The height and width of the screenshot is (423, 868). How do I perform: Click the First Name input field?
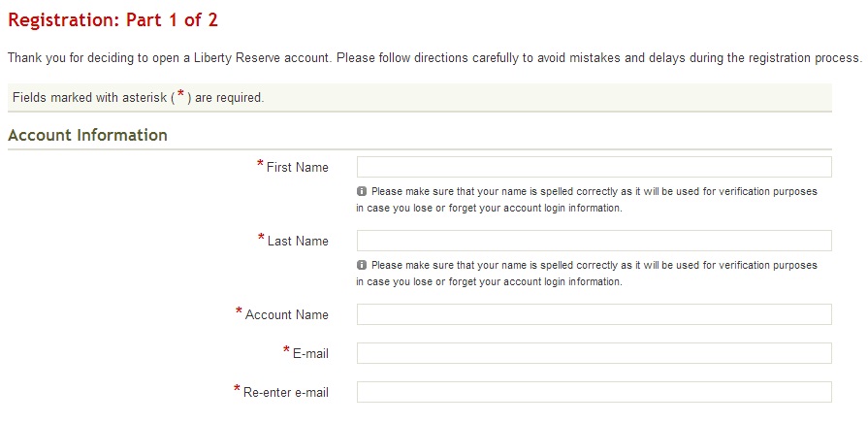594,167
